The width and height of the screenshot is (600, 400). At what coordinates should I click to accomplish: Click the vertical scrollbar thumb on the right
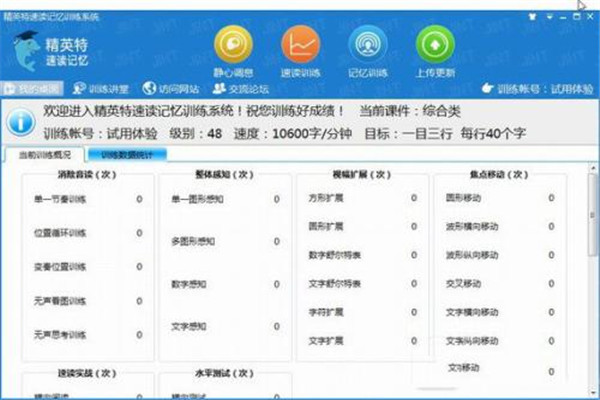[593, 214]
